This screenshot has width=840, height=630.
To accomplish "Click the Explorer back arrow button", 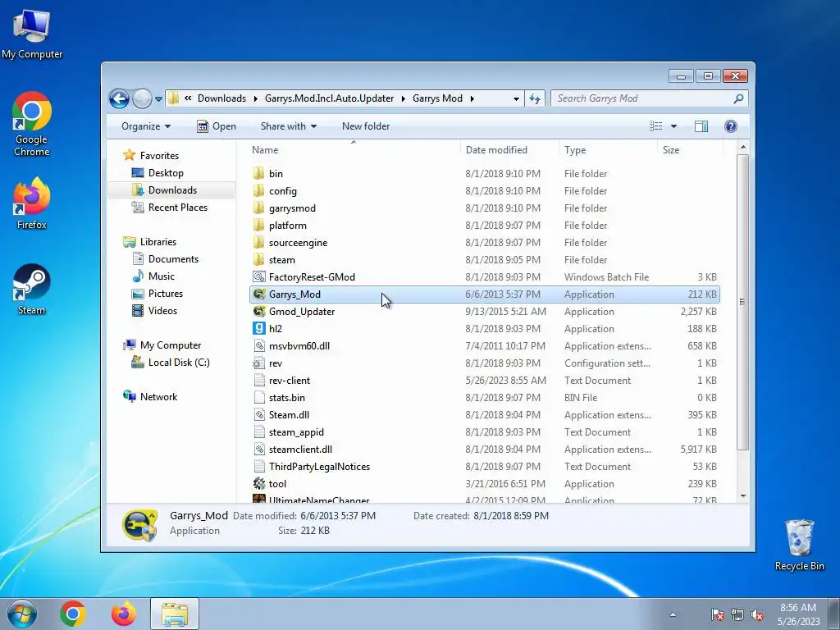I will [x=119, y=98].
